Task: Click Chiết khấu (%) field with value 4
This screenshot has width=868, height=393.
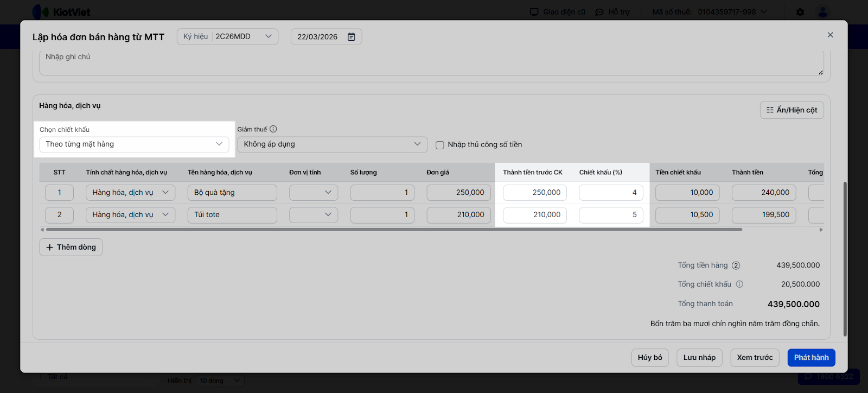Action: tap(611, 193)
